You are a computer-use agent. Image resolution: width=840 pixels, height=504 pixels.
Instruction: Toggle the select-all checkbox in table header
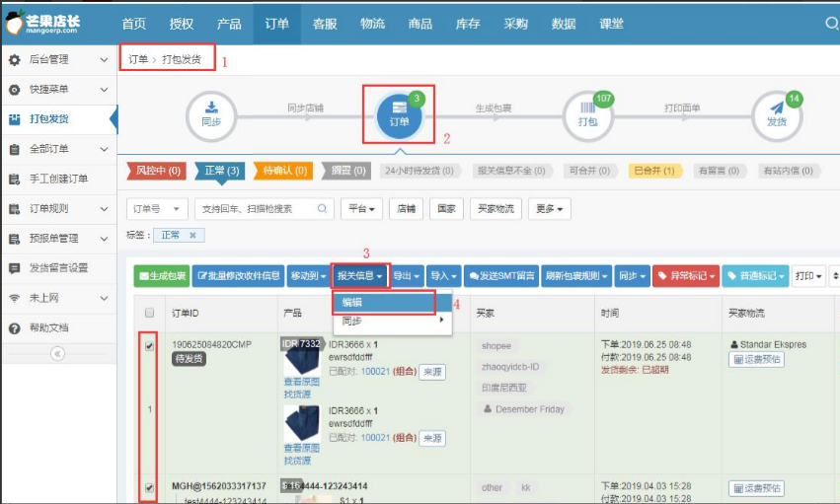tap(150, 313)
